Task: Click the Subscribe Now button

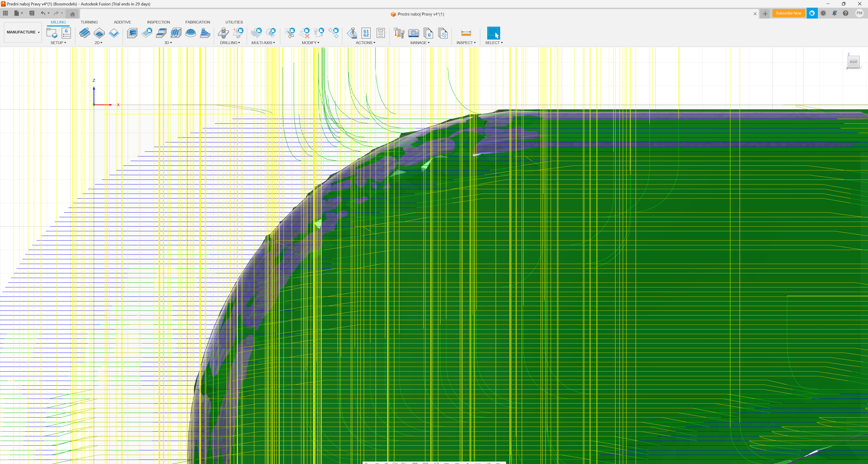Action: click(x=788, y=13)
